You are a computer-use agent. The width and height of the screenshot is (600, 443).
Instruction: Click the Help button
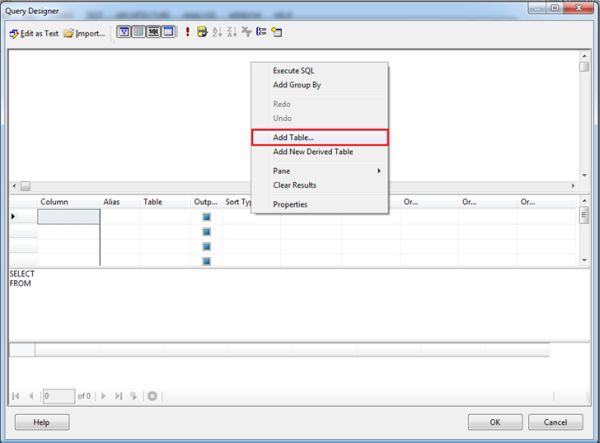click(x=42, y=422)
